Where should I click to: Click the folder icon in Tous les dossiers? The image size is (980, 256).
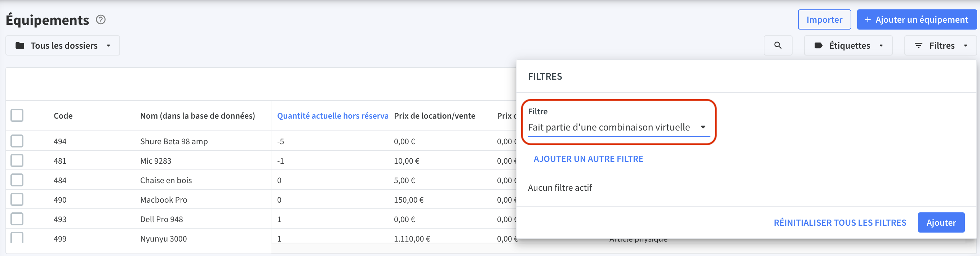point(20,46)
